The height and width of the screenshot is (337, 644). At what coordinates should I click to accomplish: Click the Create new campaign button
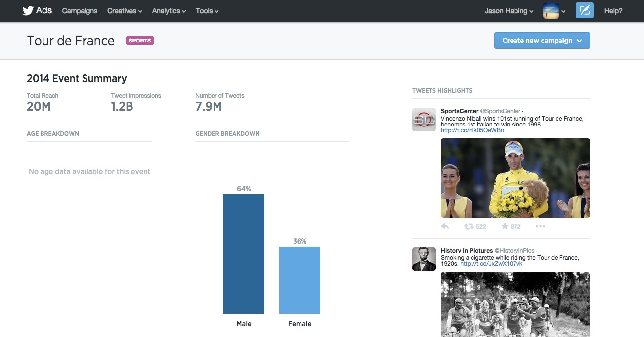[542, 40]
